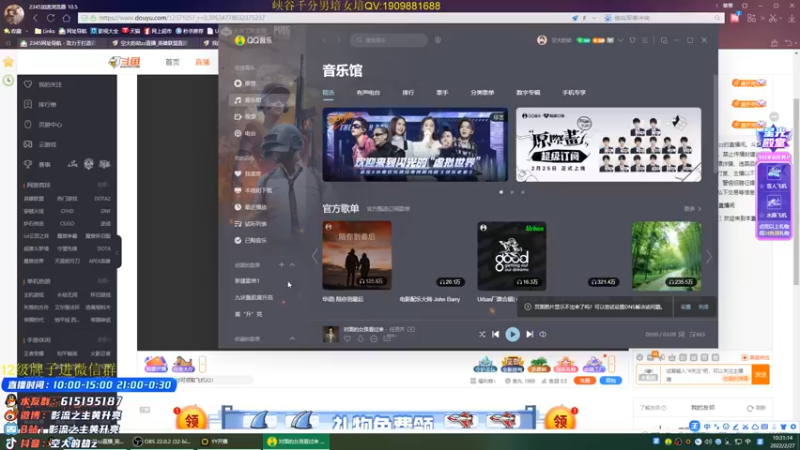Show next official playlists with right arrow

tap(709, 257)
